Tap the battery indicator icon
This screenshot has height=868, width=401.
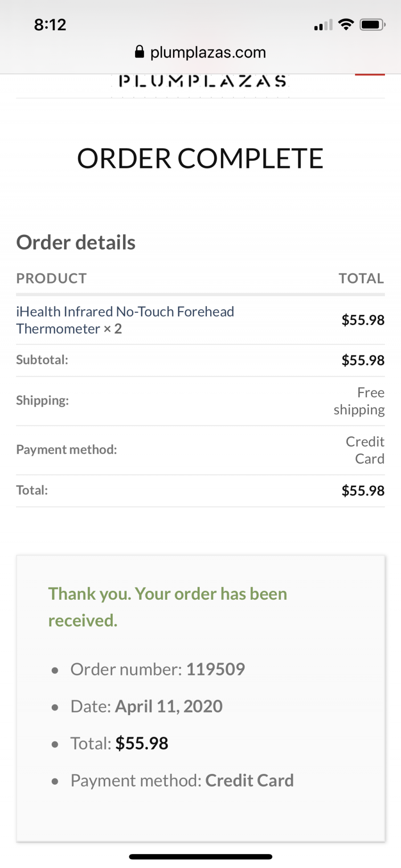(372, 25)
